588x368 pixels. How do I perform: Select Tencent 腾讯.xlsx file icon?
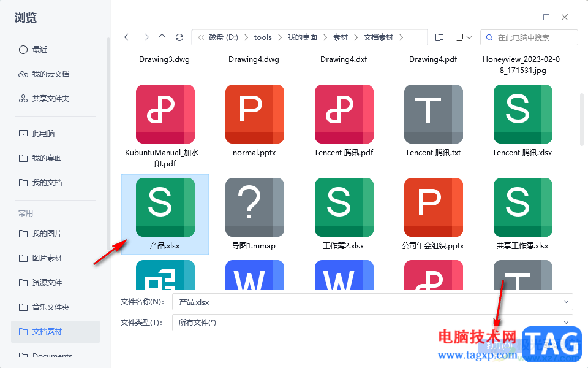pyautogui.click(x=522, y=114)
